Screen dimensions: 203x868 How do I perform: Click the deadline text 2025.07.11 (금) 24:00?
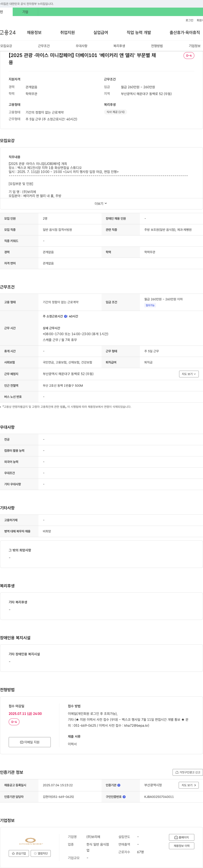(25, 714)
